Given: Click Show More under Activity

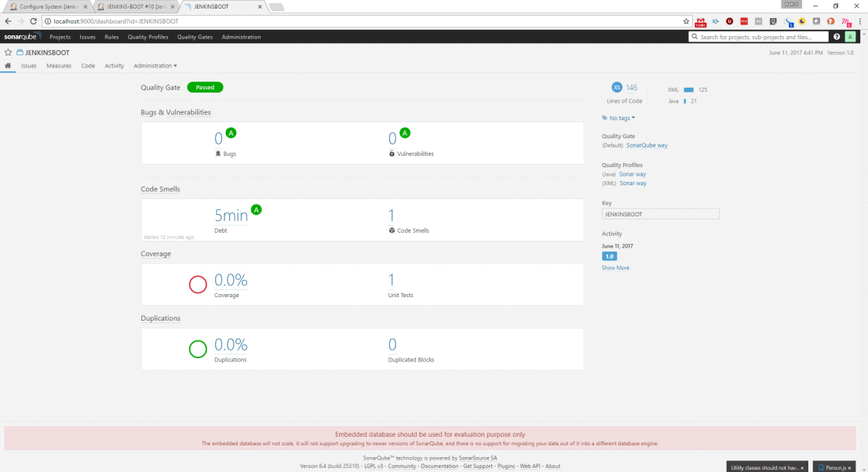Looking at the screenshot, I should point(615,268).
